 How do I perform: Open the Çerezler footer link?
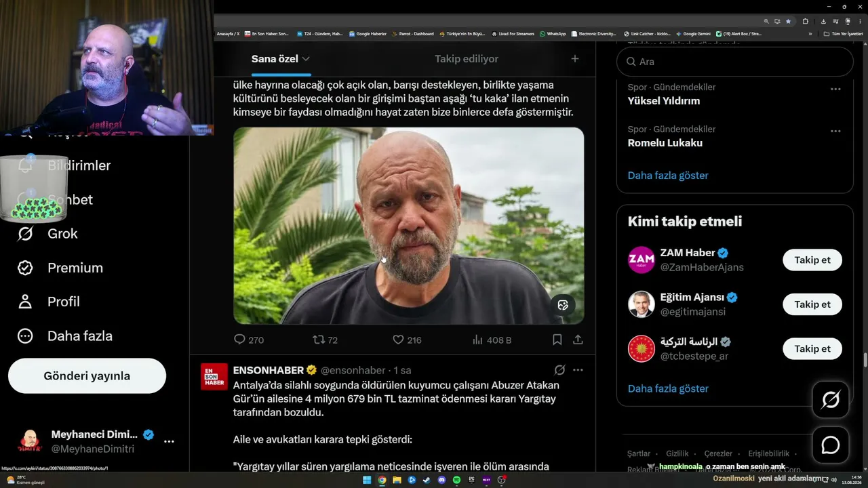coord(718,453)
